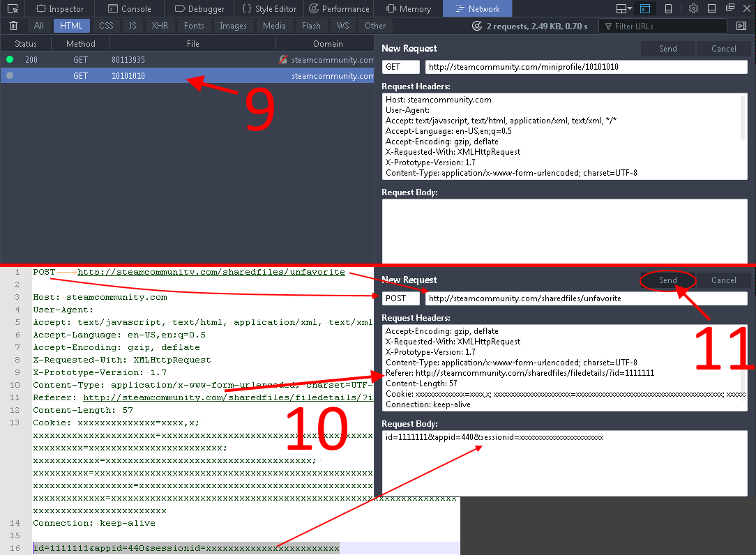
Task: Click Send in upper New Request
Action: [x=667, y=49]
